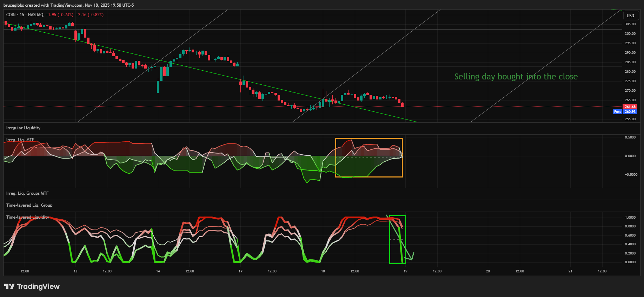Expand the Irreg. Liq. Groups MTF pane

pyautogui.click(x=27, y=193)
